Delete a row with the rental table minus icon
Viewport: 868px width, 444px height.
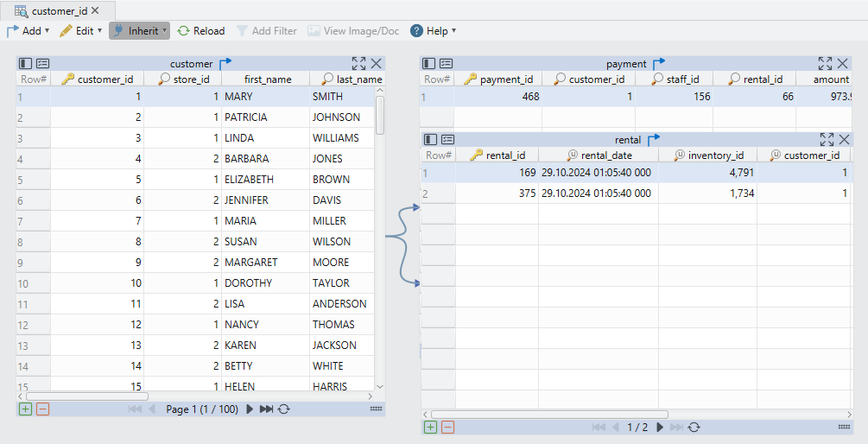click(x=448, y=427)
